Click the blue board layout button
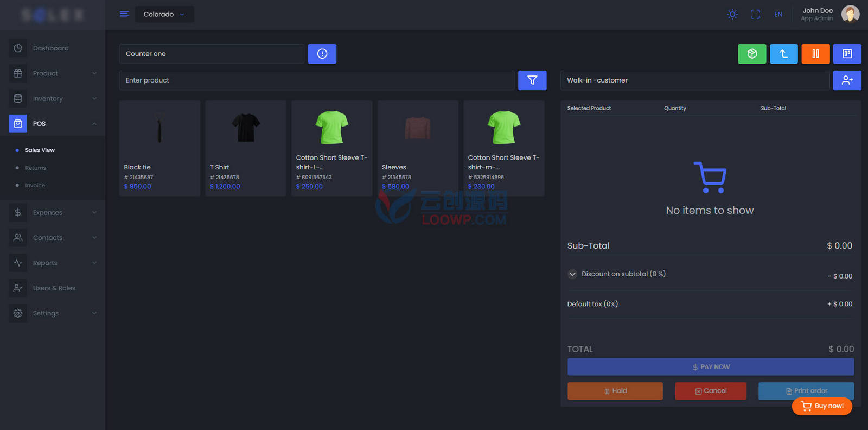 tap(847, 54)
